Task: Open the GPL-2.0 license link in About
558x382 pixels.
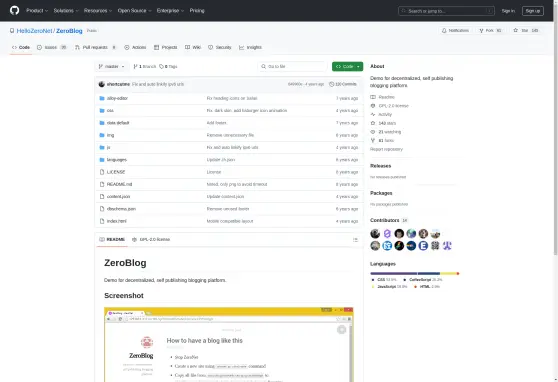Action: pyautogui.click(x=389, y=106)
